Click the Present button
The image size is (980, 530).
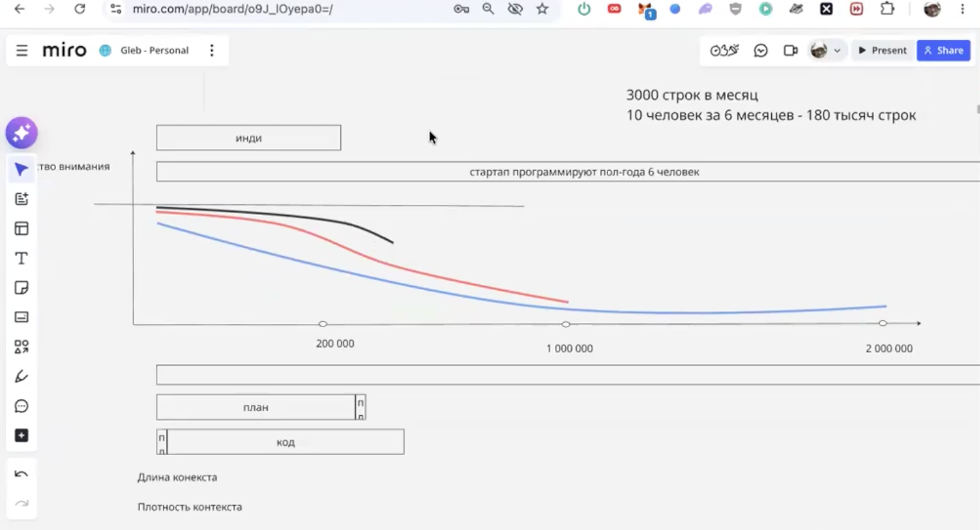coord(882,50)
